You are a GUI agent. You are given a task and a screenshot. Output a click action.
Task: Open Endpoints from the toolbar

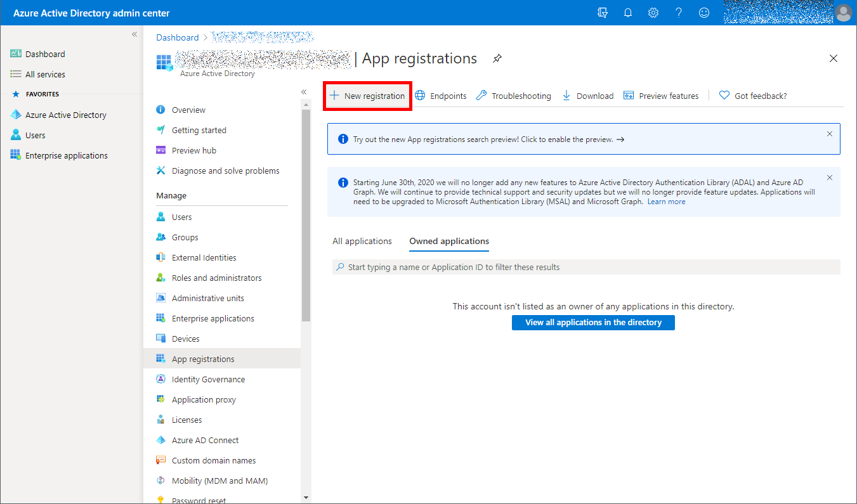[x=441, y=96]
